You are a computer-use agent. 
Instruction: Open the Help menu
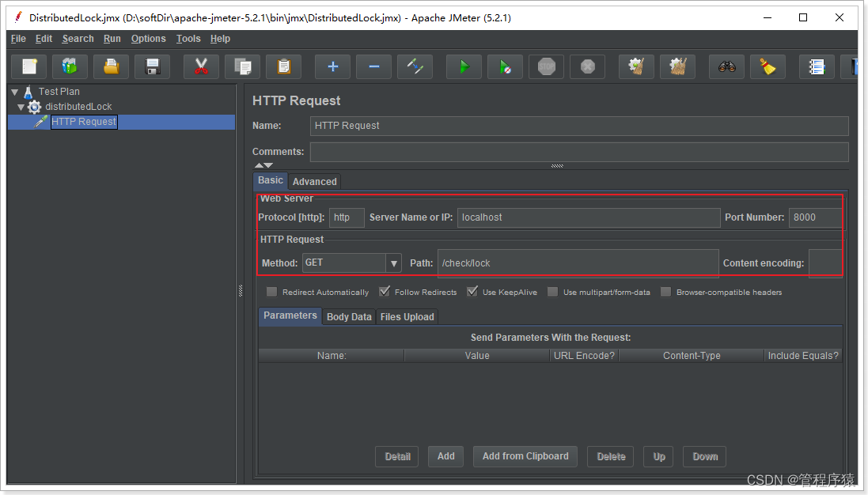coord(220,39)
